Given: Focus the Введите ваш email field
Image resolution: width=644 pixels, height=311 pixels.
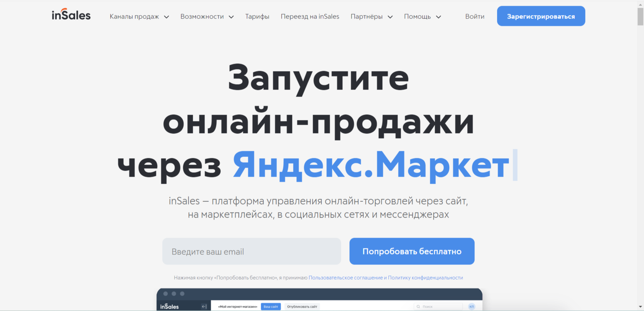Looking at the screenshot, I should tap(251, 251).
